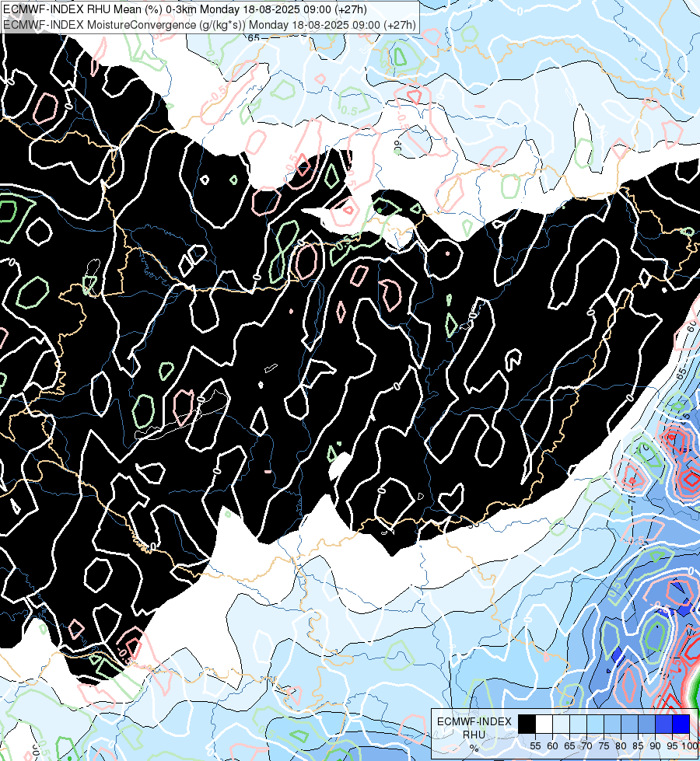This screenshot has height=761, width=700.
Task: Pick the 75–80 legend color swatch
Action: click(x=613, y=724)
